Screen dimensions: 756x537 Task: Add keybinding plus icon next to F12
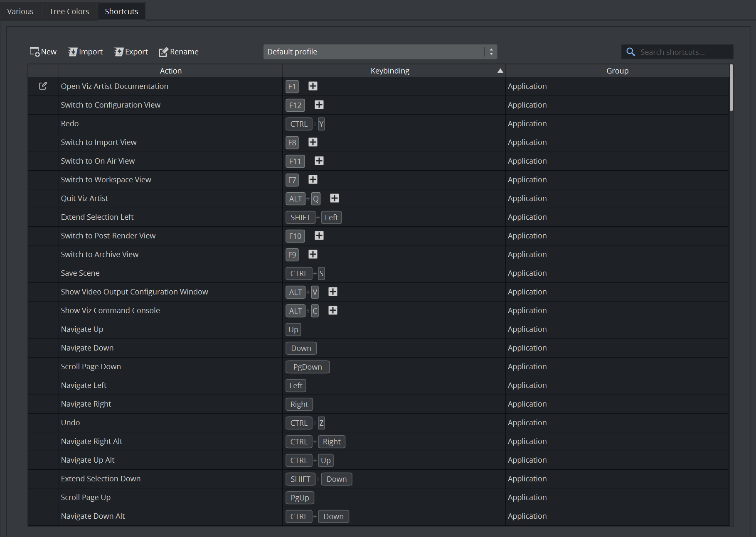point(319,105)
